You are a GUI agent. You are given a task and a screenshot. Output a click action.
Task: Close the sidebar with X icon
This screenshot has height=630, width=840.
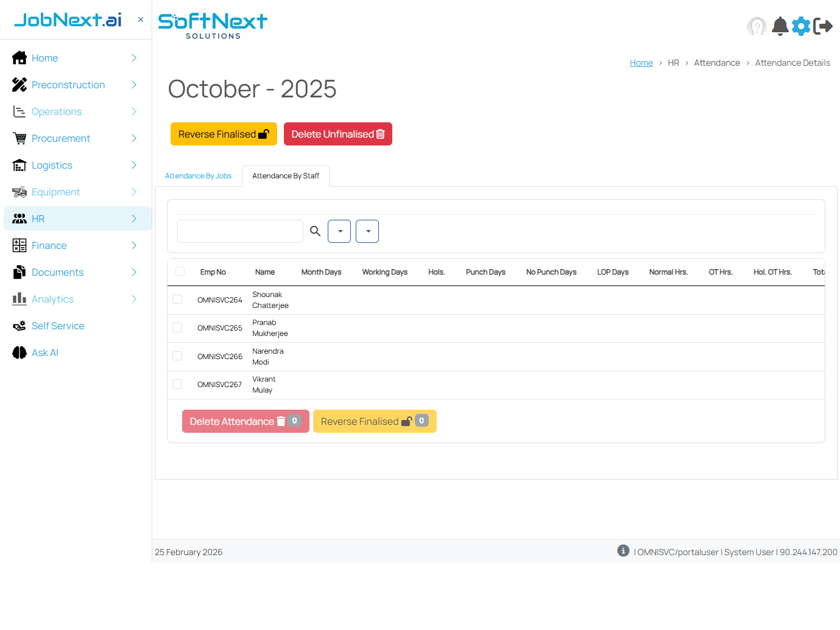pyautogui.click(x=141, y=19)
